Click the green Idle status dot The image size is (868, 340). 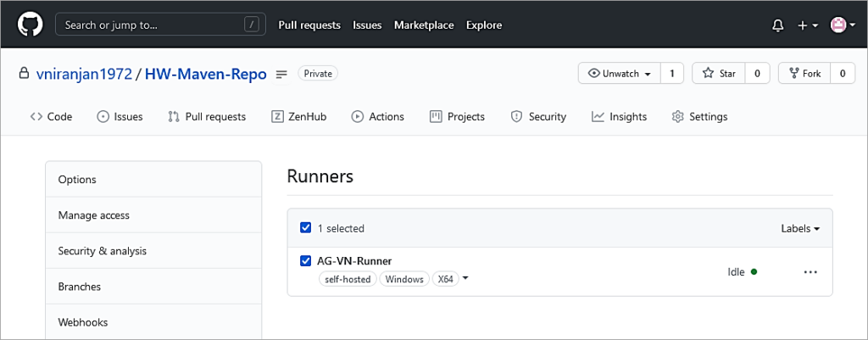[754, 272]
